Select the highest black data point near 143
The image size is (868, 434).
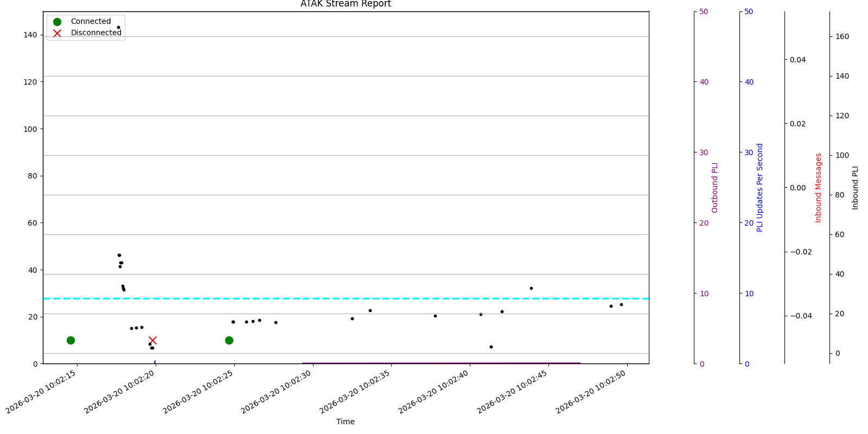pos(118,27)
